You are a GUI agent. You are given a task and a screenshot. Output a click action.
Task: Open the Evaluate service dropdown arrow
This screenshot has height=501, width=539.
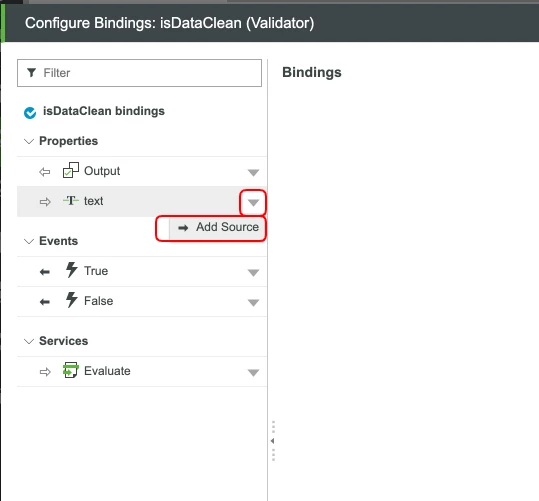click(x=253, y=373)
